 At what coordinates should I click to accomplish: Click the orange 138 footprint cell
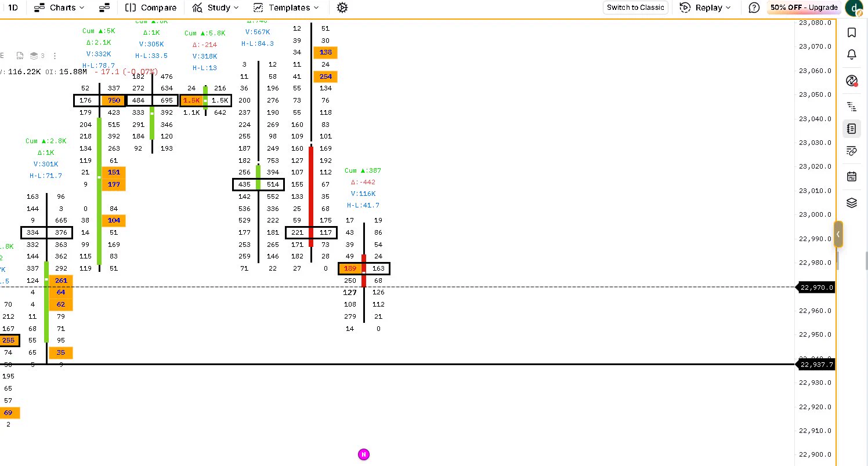[x=325, y=53]
